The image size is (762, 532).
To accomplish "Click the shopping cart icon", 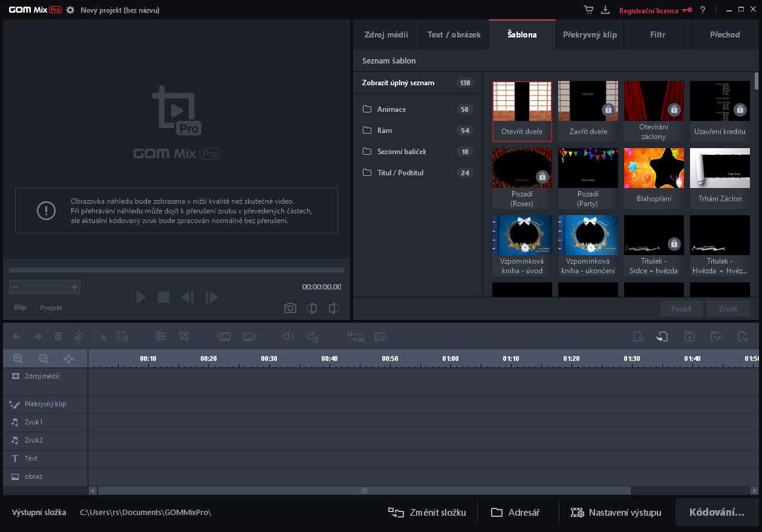I will pyautogui.click(x=588, y=10).
